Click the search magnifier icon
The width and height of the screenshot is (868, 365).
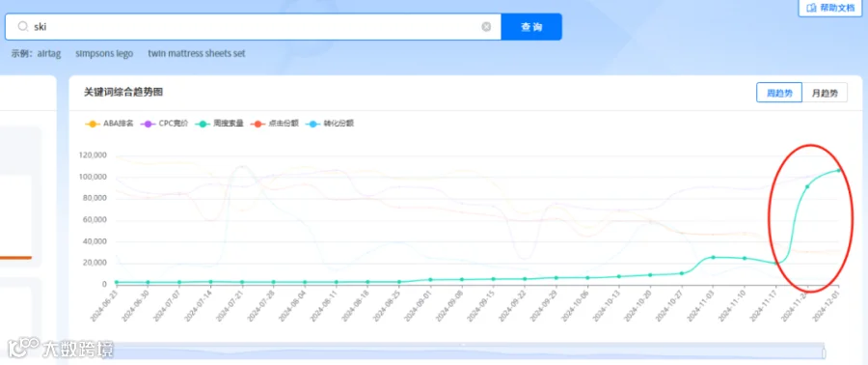click(23, 27)
